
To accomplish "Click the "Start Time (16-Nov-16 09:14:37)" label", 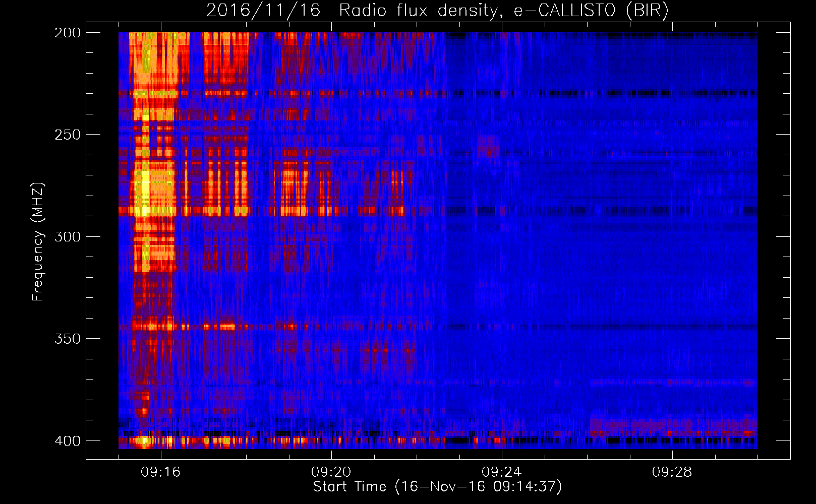I will [x=437, y=487].
